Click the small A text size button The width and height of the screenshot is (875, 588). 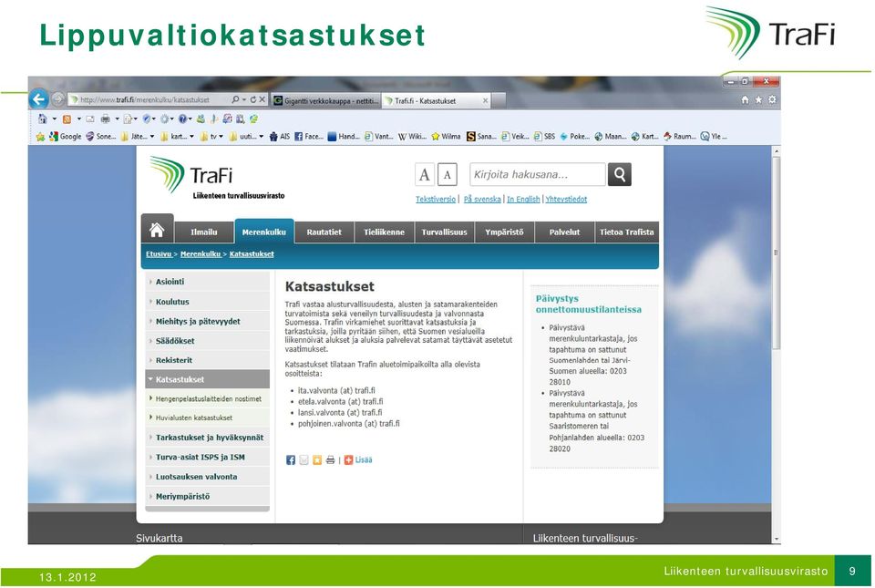click(447, 175)
